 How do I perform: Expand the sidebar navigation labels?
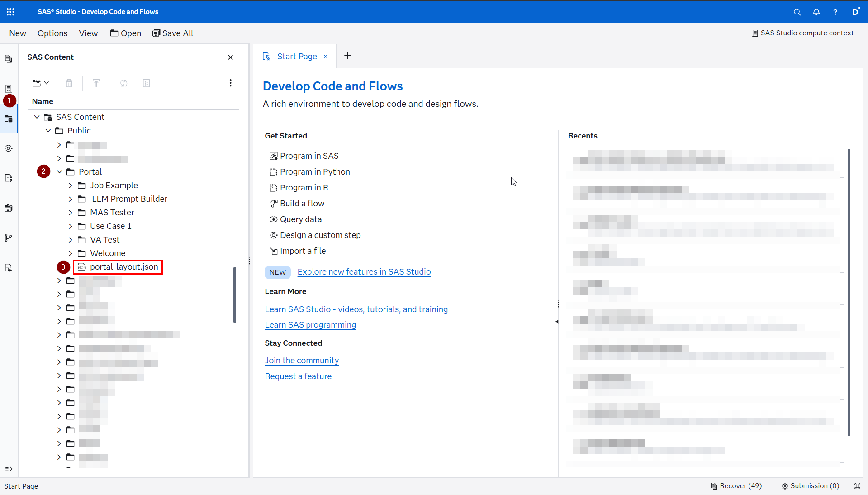[x=9, y=469]
